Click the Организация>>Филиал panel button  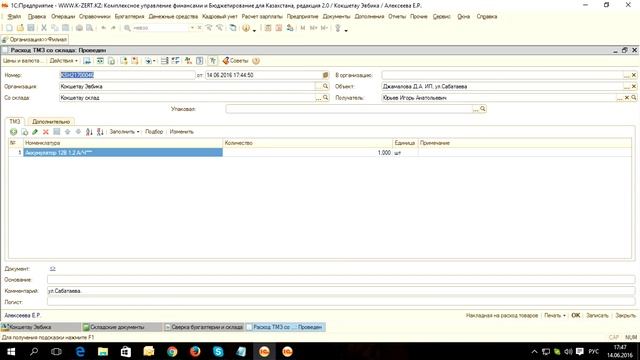pos(35,40)
